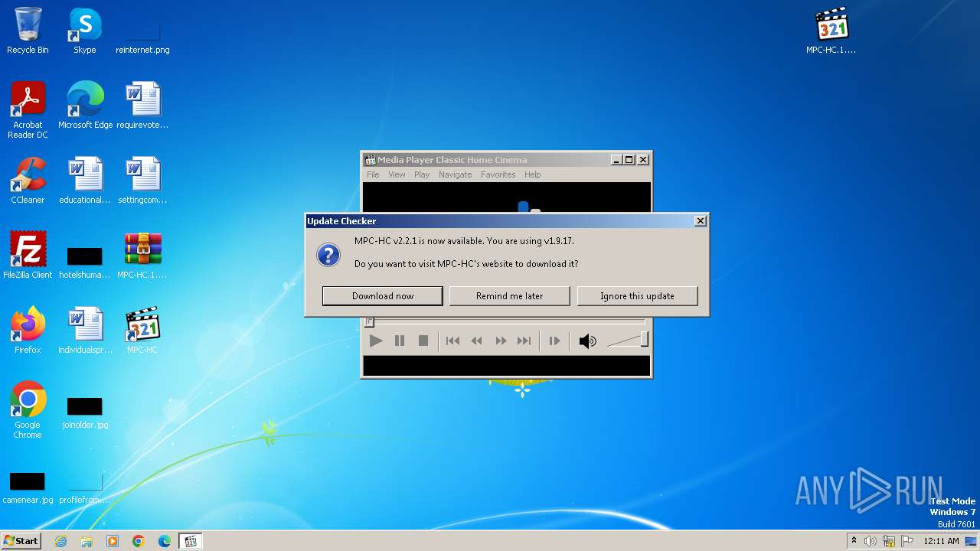980x551 pixels.
Task: Select the joinolder.jpg file icon
Action: pyautogui.click(x=85, y=413)
